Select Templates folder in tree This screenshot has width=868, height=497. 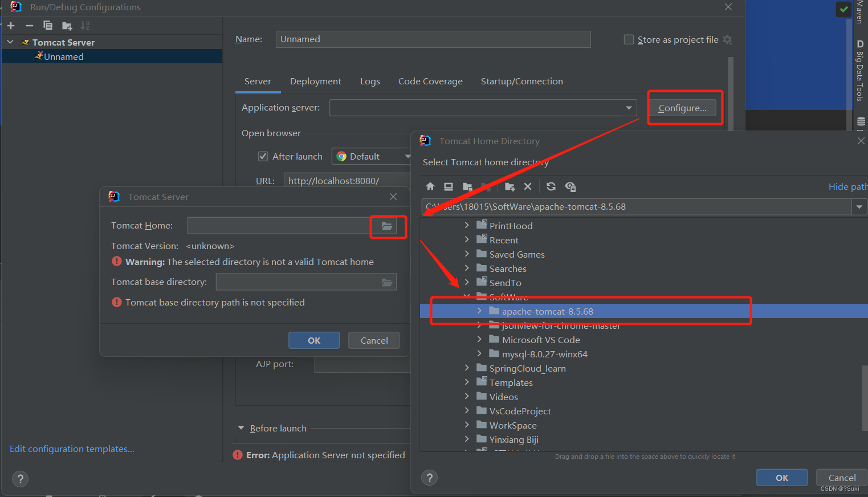[x=511, y=382]
